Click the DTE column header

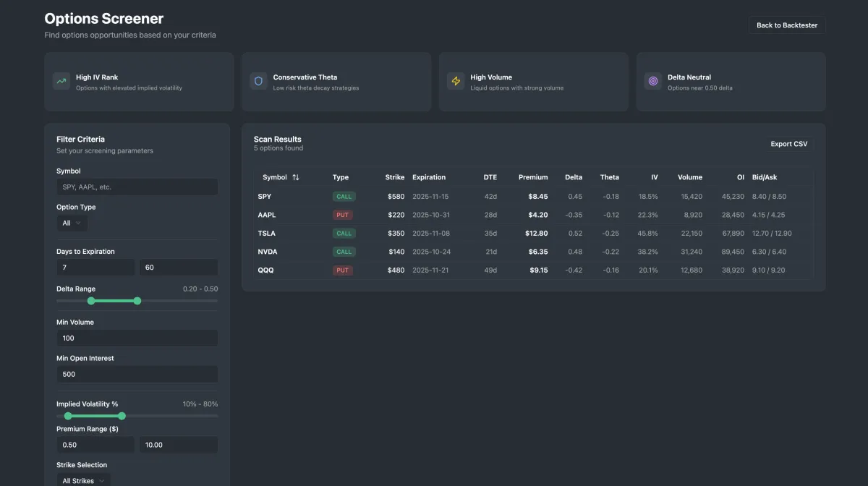[490, 177]
